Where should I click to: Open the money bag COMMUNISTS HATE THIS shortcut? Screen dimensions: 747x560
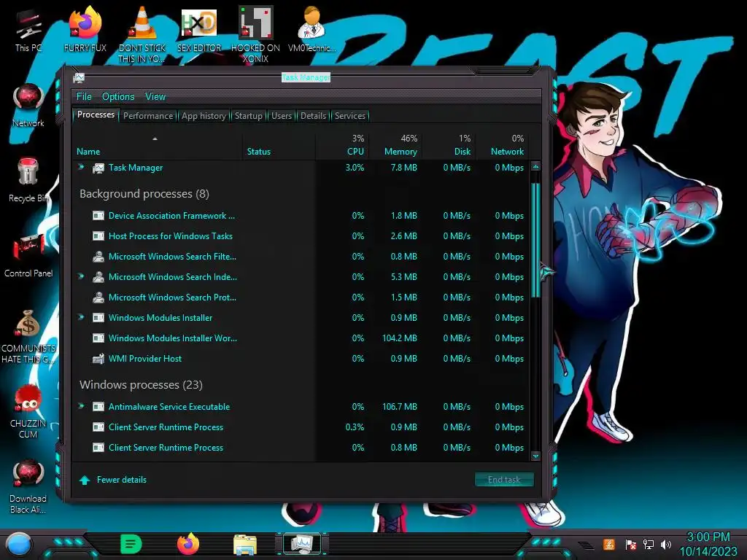28,336
